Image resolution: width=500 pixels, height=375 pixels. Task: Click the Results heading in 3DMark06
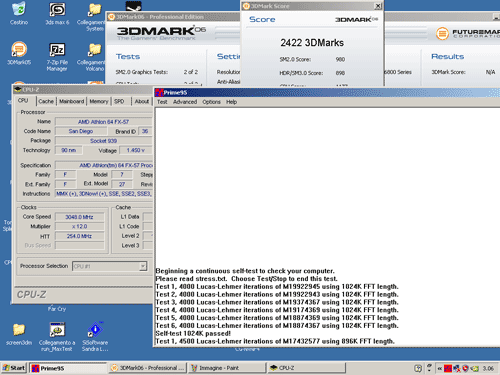(447, 56)
